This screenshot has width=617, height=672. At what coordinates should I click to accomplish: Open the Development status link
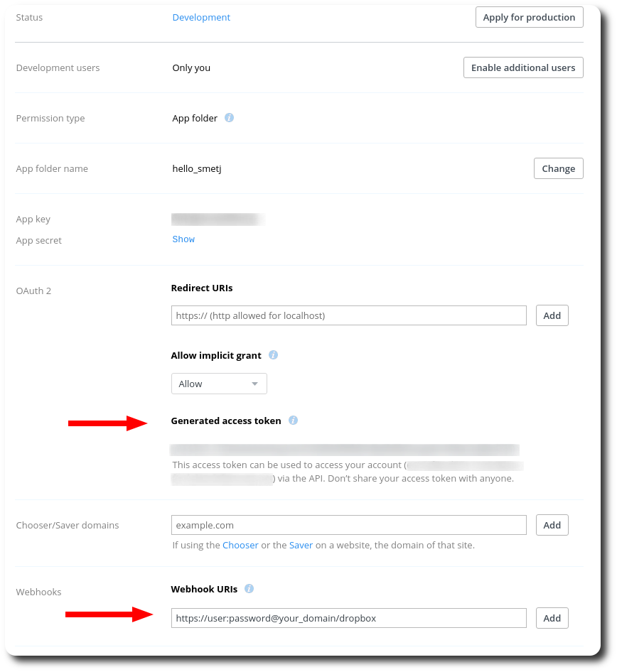(x=201, y=18)
